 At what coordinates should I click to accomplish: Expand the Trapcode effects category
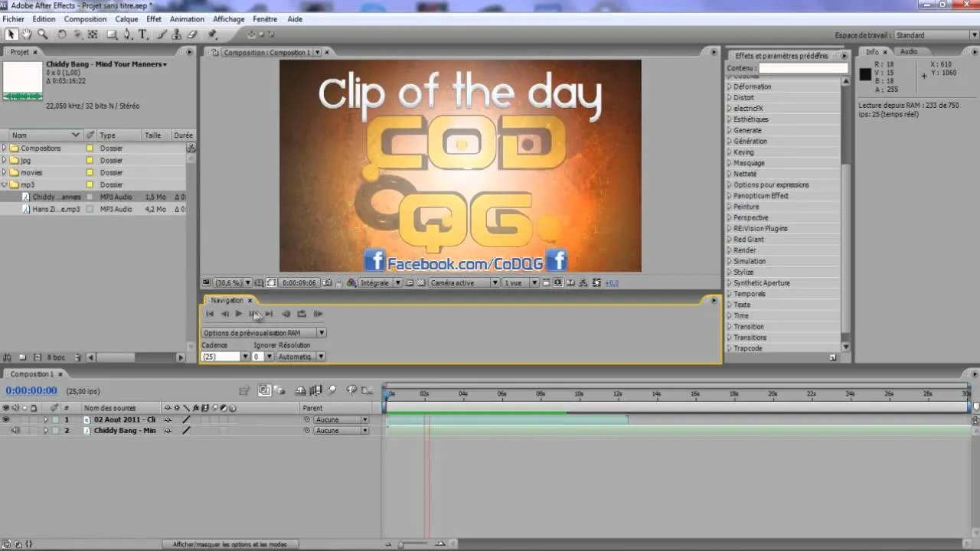(730, 348)
